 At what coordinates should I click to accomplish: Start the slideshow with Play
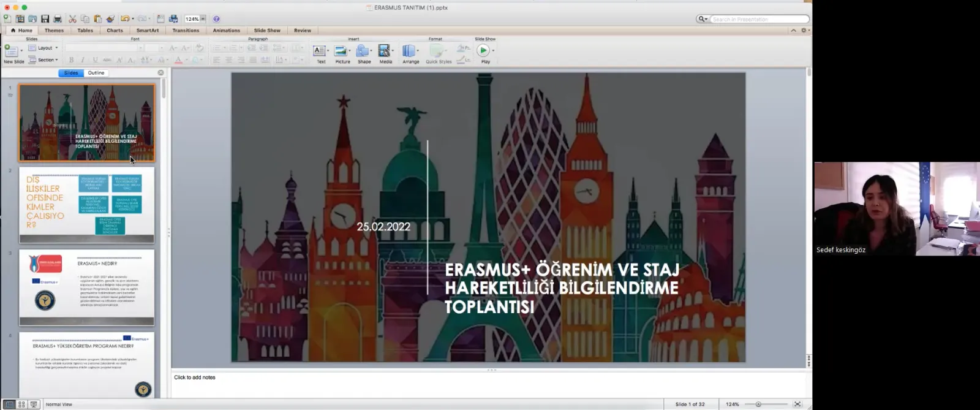(484, 53)
